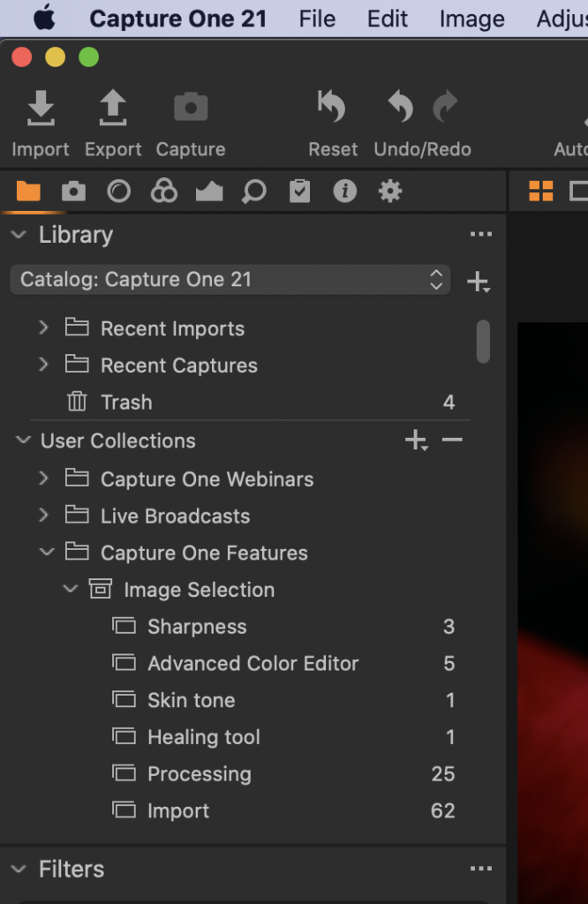588x904 pixels.
Task: Open the Library tool tab (folder icon)
Action: (x=28, y=191)
